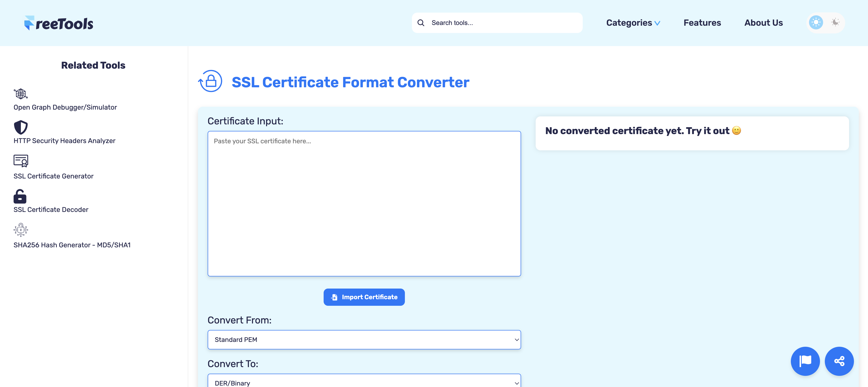Enable light mode with the sun toggle
Screen dimensions: 868x387
tap(815, 22)
